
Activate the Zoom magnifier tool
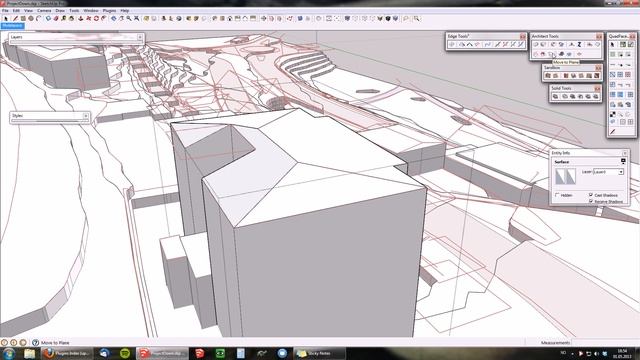[129, 18]
